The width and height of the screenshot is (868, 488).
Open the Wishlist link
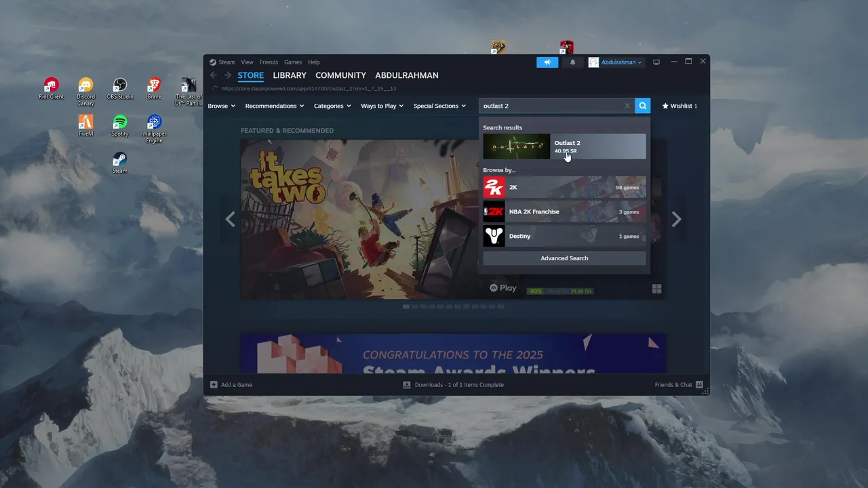pos(679,106)
